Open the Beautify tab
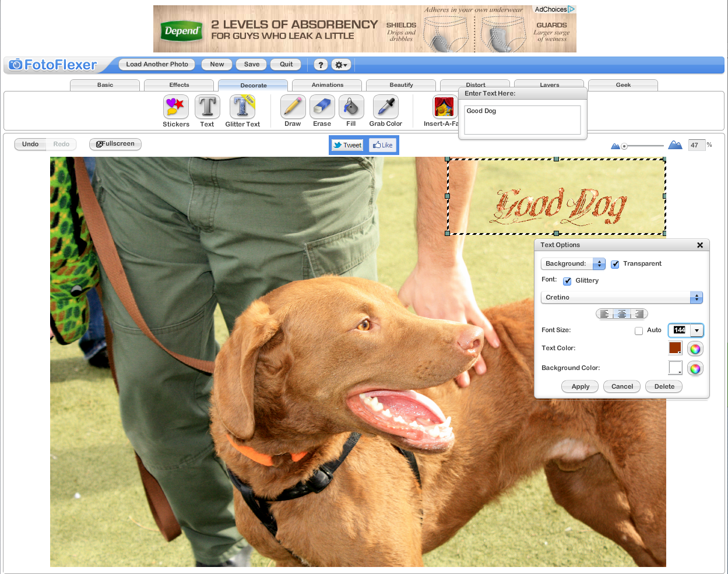The width and height of the screenshot is (728, 574). [x=401, y=85]
